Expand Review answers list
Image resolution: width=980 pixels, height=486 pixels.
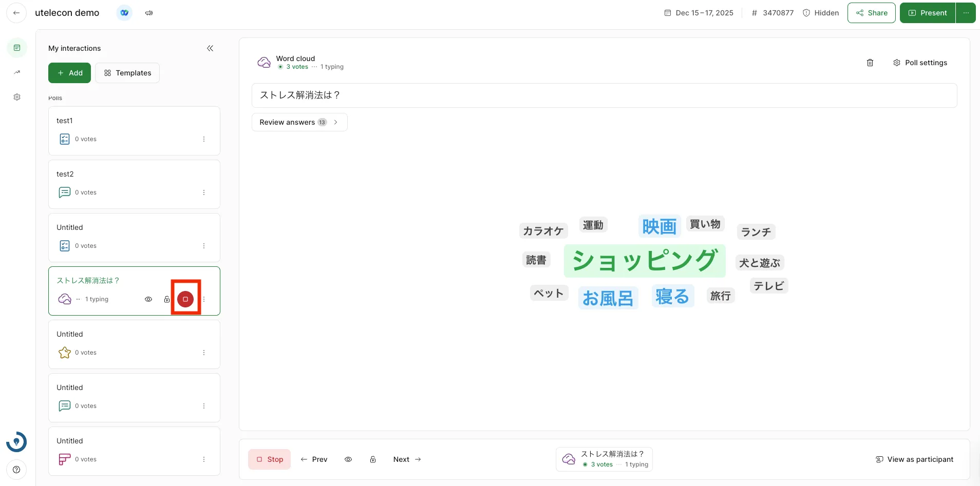[299, 122]
